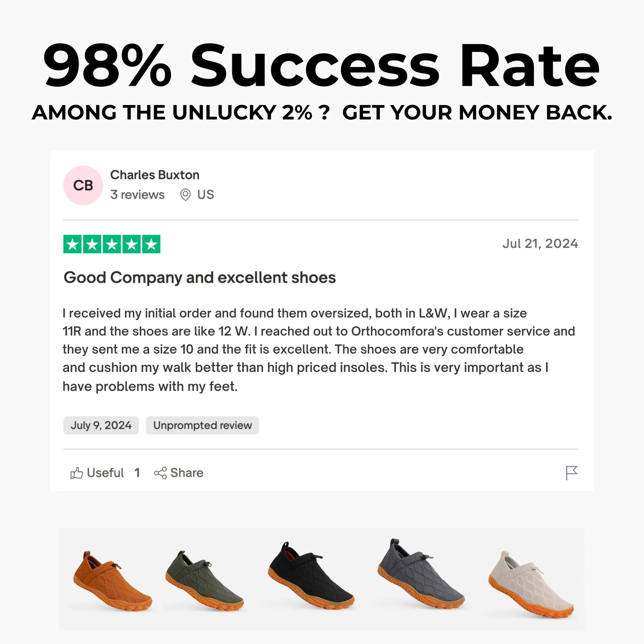Click the CB avatar circle
The height and width of the screenshot is (644, 644).
point(83,185)
